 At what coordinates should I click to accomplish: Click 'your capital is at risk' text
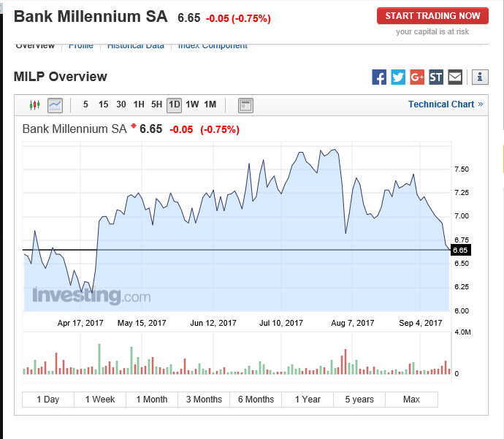pyautogui.click(x=432, y=31)
